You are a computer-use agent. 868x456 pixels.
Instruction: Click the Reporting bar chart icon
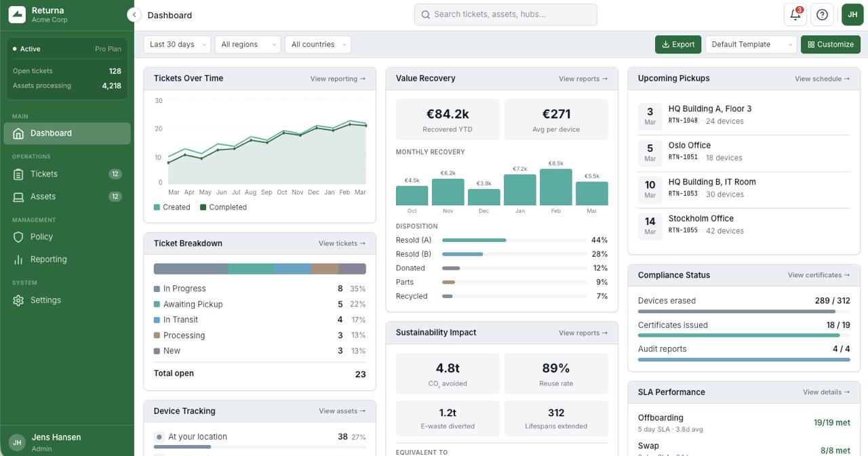pyautogui.click(x=18, y=260)
